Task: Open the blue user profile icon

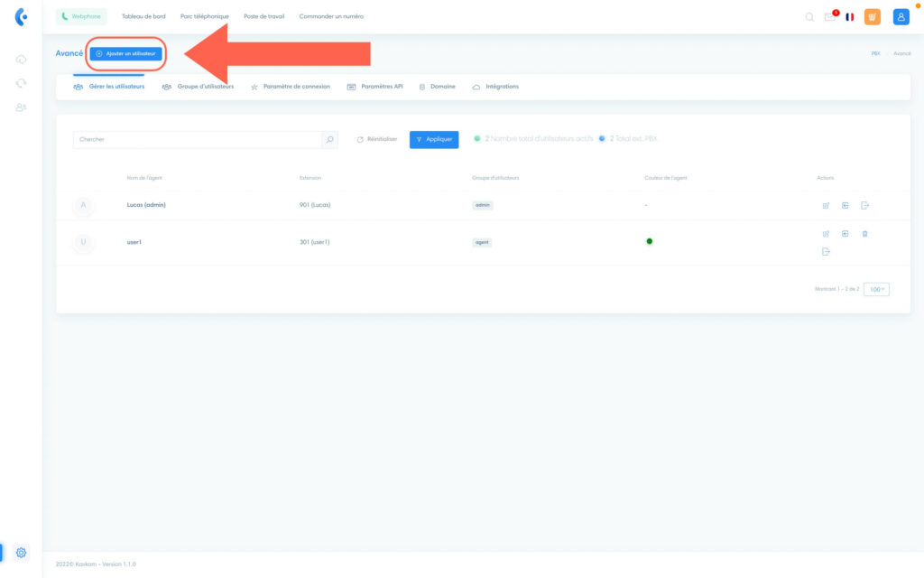Action: pyautogui.click(x=901, y=16)
